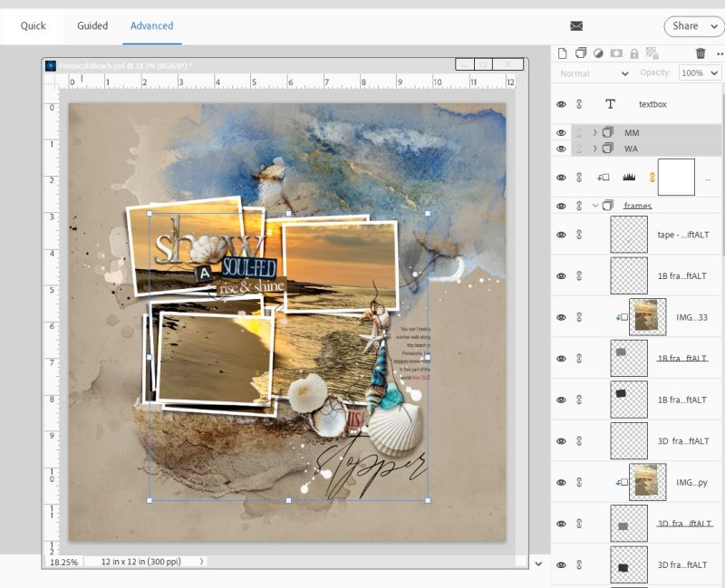Screen dimensions: 725x588
Task: Expand the MM layer group
Action: pos(595,132)
